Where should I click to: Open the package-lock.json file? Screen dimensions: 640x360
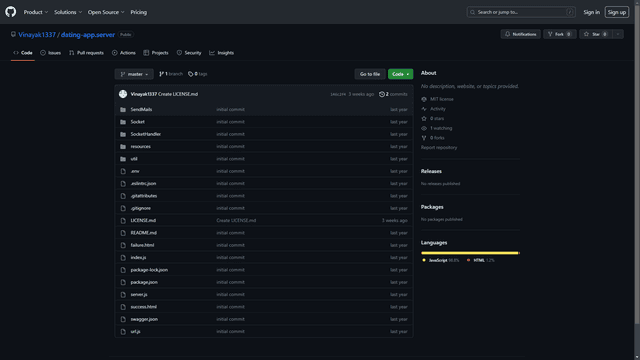pyautogui.click(x=149, y=270)
